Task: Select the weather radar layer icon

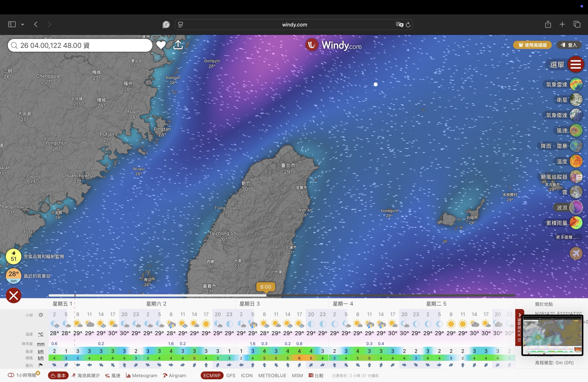Action: tap(576, 85)
